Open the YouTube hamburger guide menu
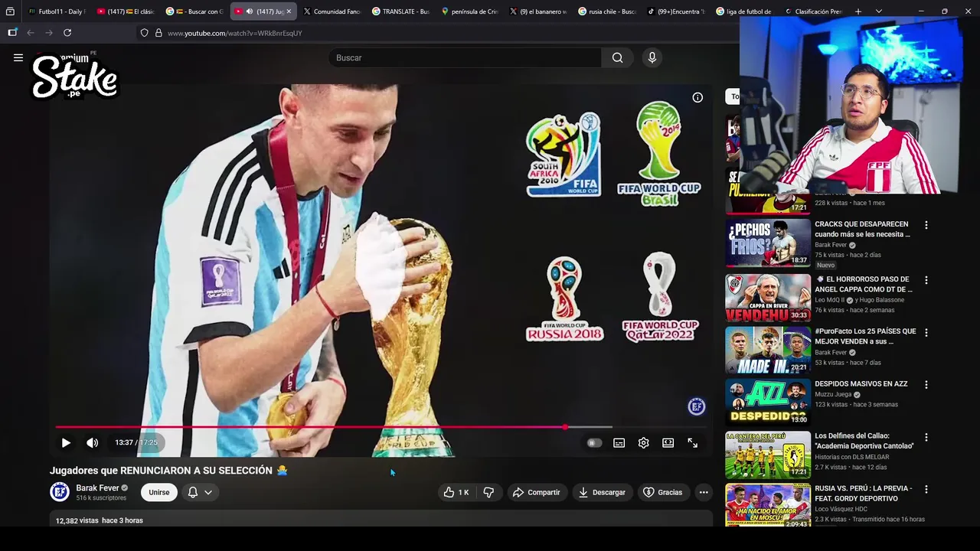 coord(18,57)
